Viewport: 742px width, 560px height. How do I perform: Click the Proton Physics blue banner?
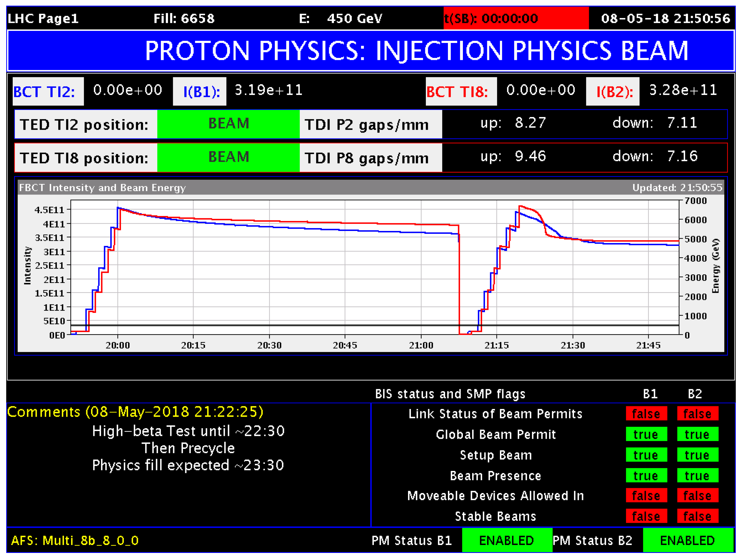tap(371, 51)
